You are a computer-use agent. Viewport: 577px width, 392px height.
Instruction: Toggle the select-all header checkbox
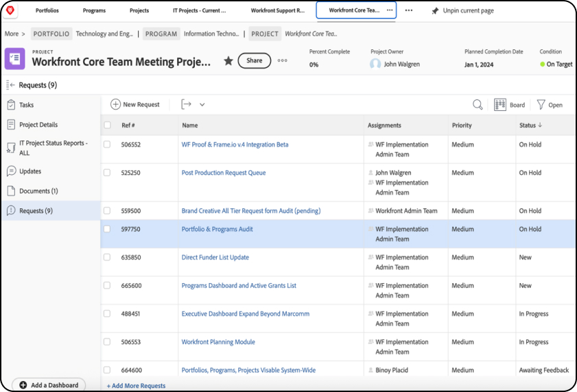[107, 125]
